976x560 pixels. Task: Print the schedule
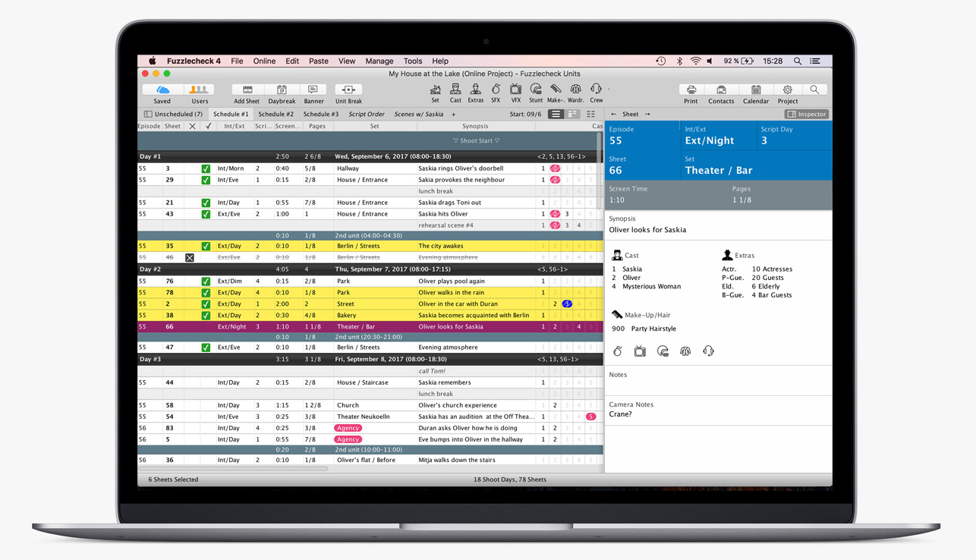point(691,90)
